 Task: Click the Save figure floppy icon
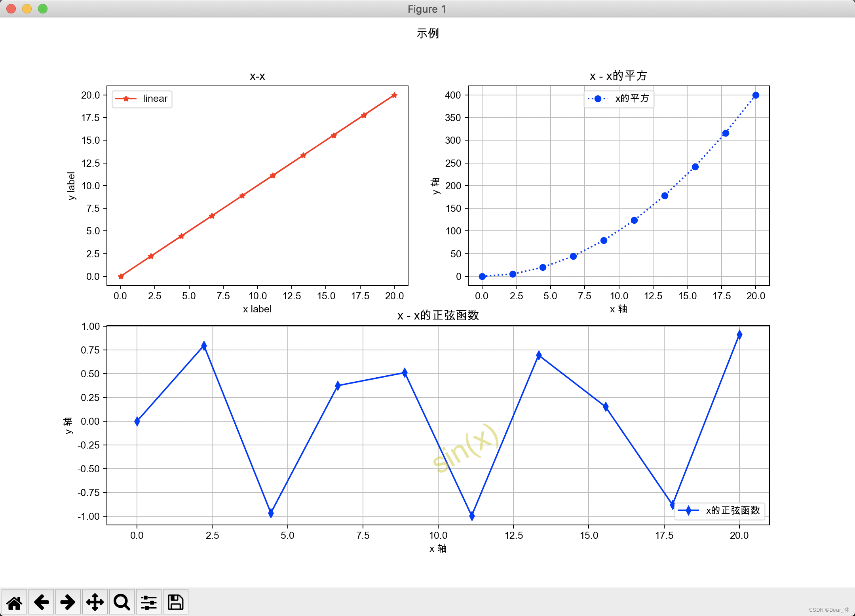pos(175,602)
